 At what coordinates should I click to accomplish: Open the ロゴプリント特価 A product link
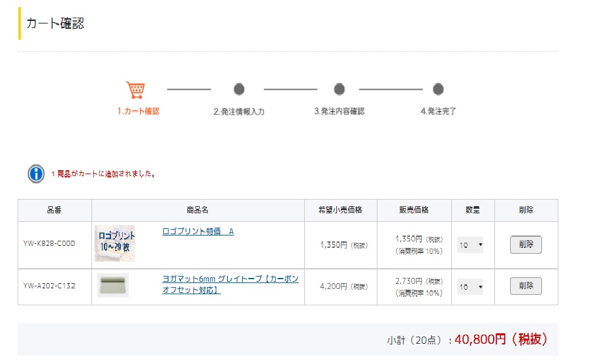click(x=198, y=232)
